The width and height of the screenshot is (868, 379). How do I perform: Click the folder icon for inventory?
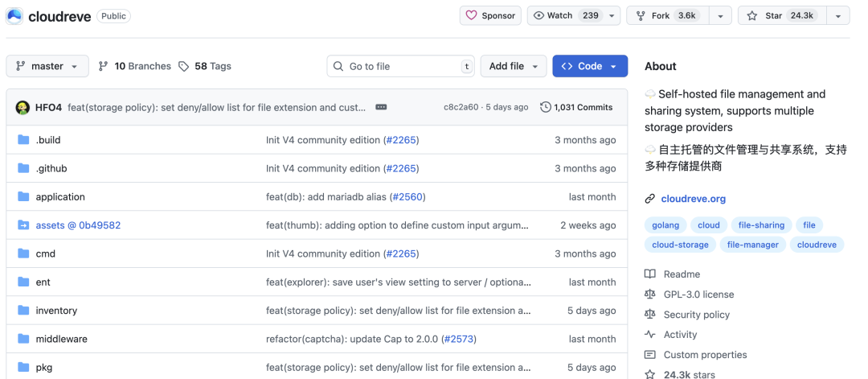point(23,311)
